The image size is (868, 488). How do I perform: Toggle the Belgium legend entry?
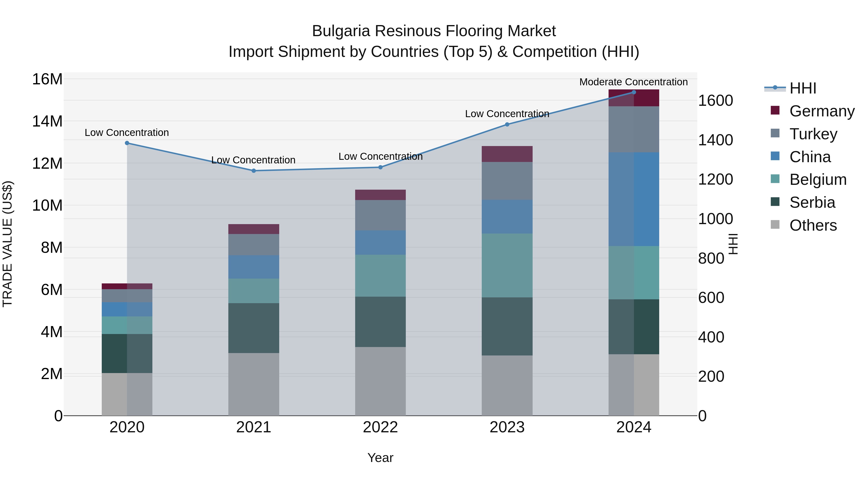[x=808, y=180]
